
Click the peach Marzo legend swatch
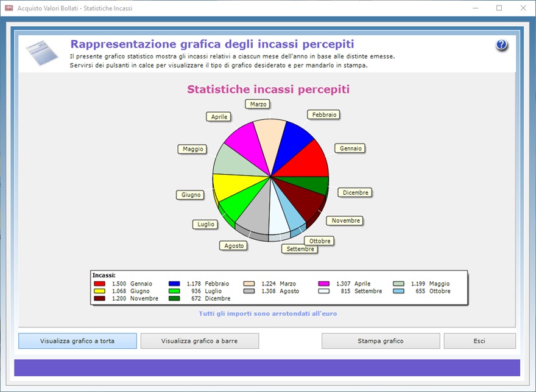tap(249, 284)
